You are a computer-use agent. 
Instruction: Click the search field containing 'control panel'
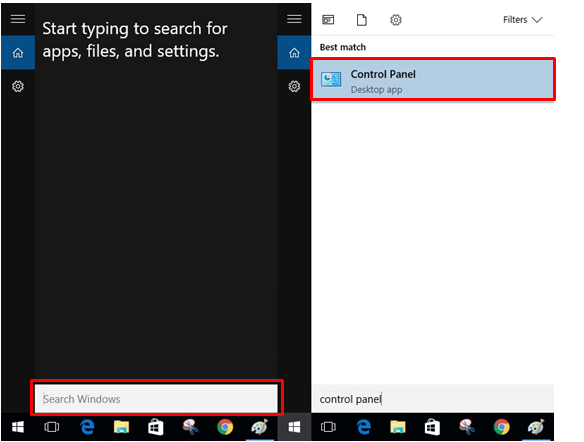pos(433,399)
